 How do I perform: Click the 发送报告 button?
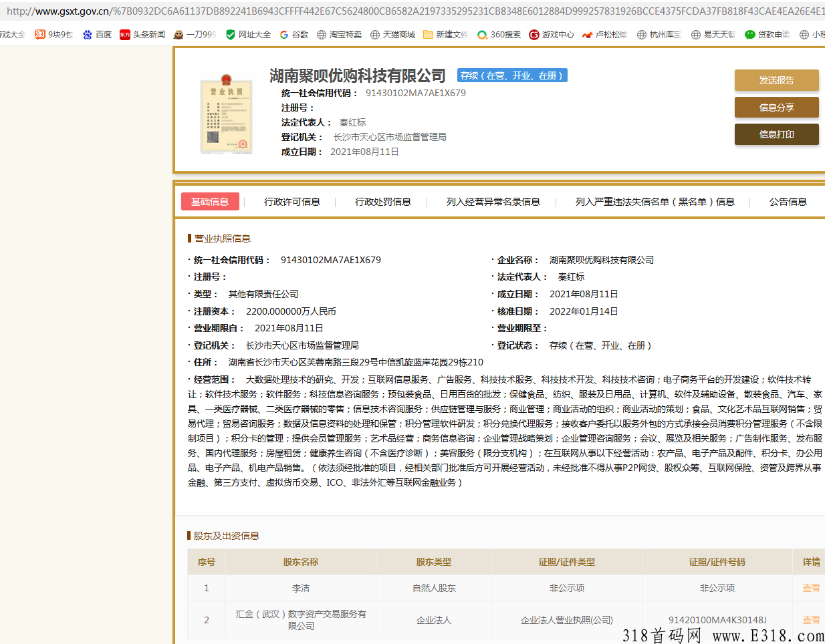(776, 80)
